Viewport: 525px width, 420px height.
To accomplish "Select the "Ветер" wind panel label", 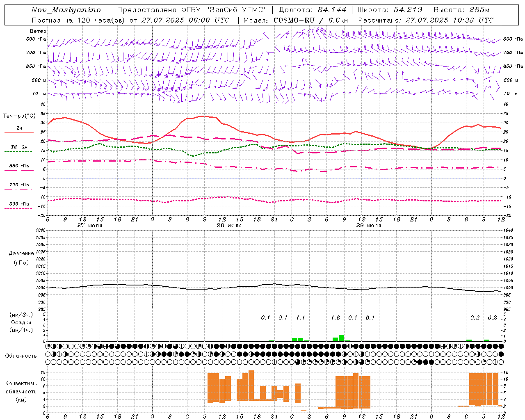I will [38, 31].
